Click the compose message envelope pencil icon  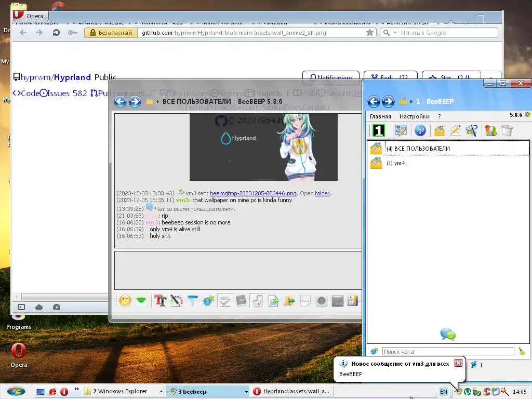click(x=455, y=130)
